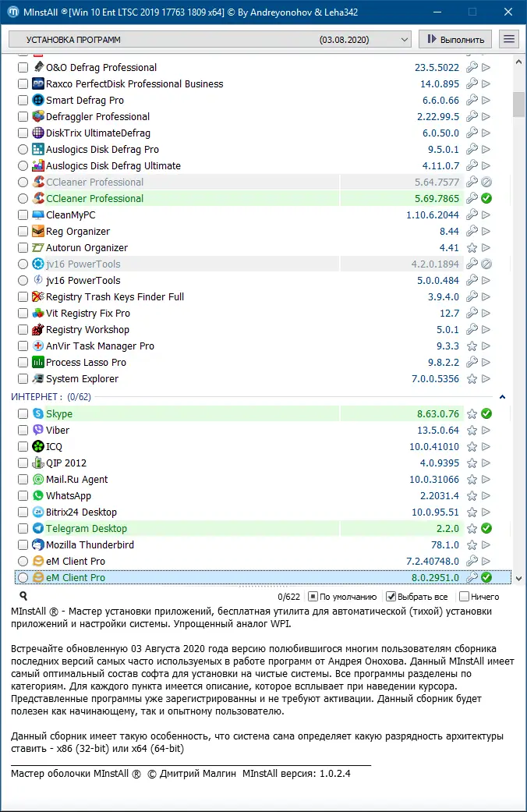The height and width of the screenshot is (812, 527).
Task: Click the scrollbar thumb in the program list
Action: 518,105
